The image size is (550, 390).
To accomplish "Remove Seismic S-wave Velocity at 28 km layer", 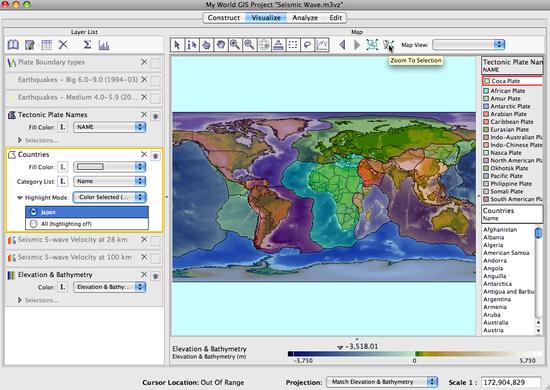I will (x=144, y=240).
